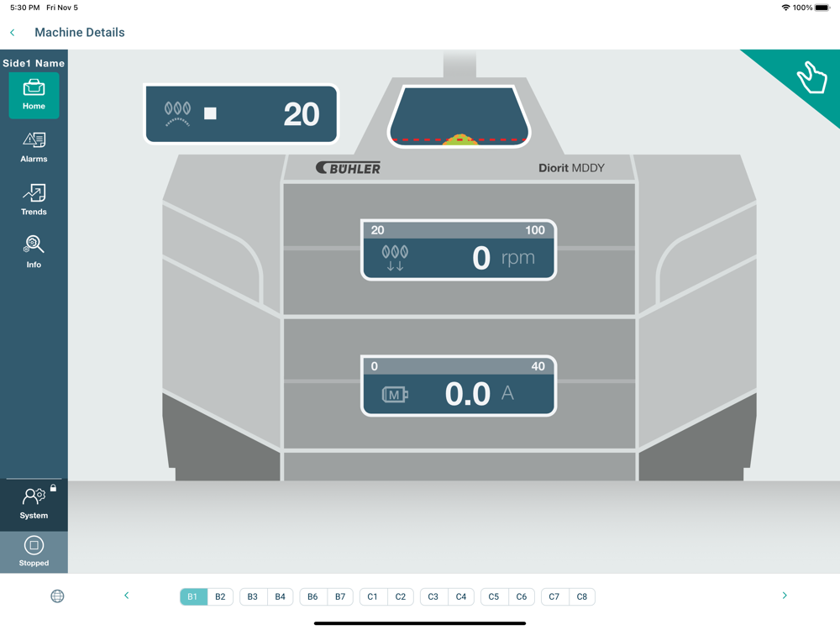Open the 0 rpm readout panel
840x630 pixels.
459,249
